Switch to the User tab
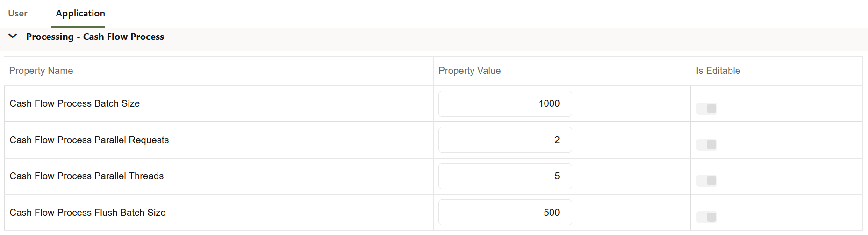This screenshot has height=235, width=868. (x=18, y=13)
